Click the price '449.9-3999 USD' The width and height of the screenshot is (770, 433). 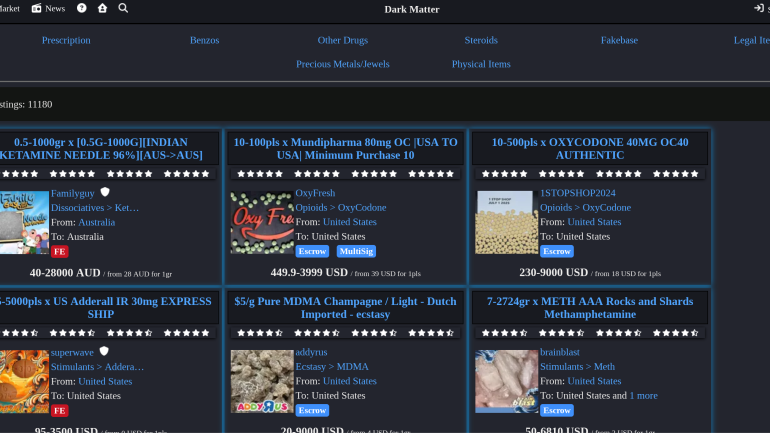[x=309, y=272]
